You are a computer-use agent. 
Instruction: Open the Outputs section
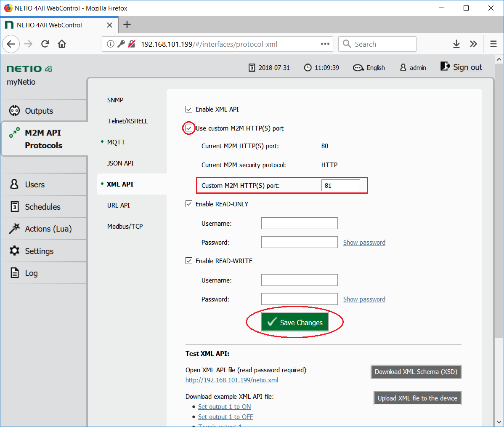click(44, 111)
